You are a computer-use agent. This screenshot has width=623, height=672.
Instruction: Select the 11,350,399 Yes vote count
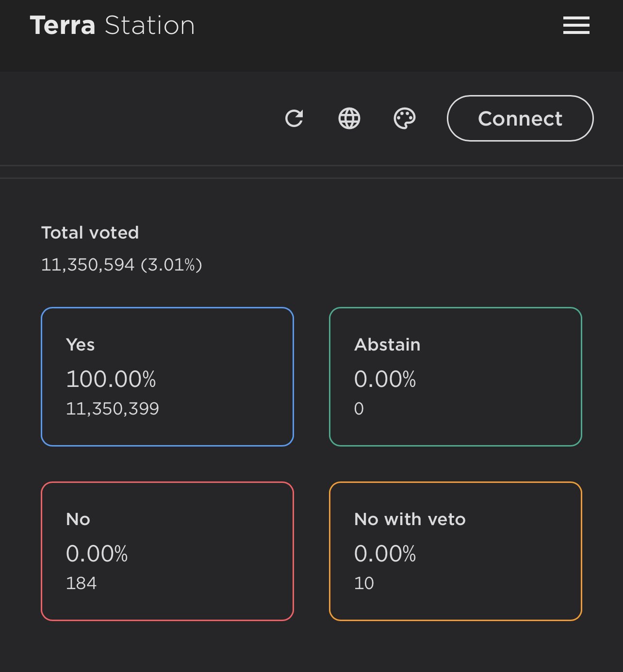click(x=112, y=409)
